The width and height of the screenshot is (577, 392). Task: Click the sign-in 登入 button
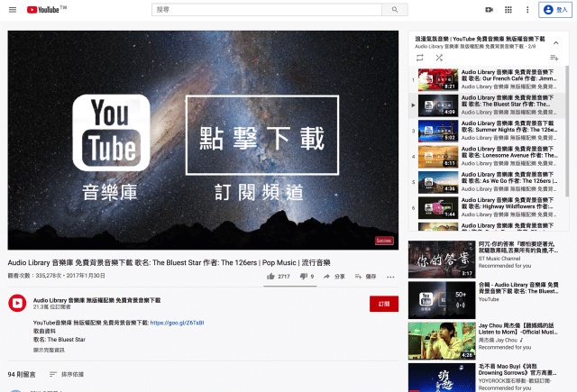(x=555, y=10)
